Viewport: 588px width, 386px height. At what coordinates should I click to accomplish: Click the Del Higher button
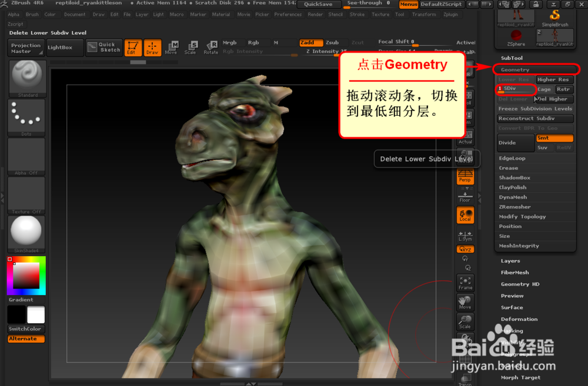click(554, 99)
